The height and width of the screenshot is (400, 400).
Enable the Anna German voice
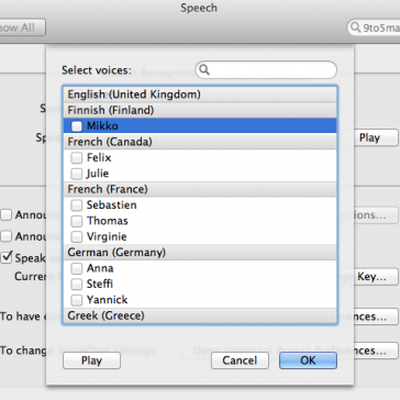tap(76, 268)
